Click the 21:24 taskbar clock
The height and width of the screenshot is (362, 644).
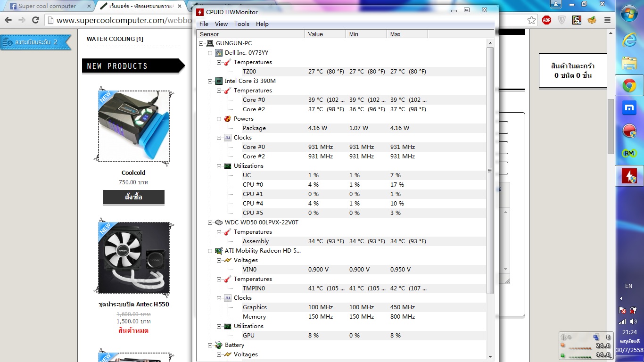tap(629, 332)
